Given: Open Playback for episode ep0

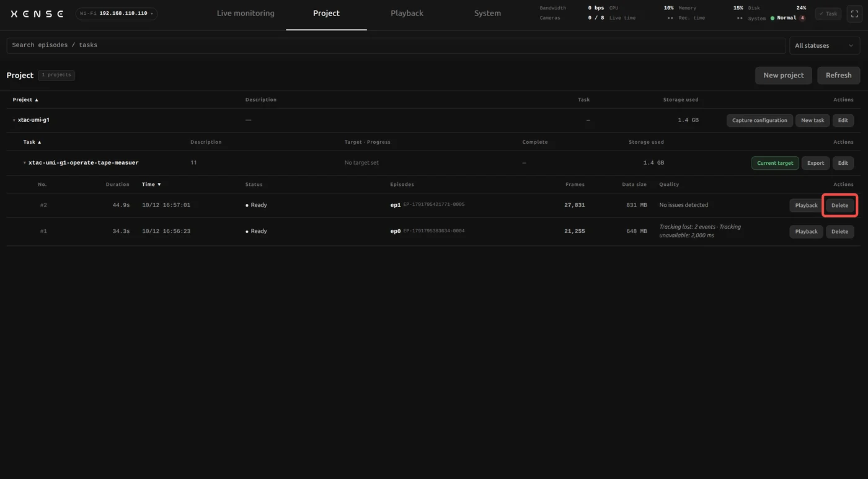Looking at the screenshot, I should coord(806,231).
